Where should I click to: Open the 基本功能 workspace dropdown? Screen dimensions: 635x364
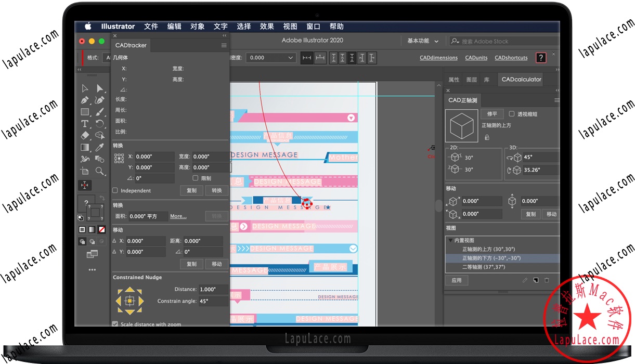[x=421, y=41]
